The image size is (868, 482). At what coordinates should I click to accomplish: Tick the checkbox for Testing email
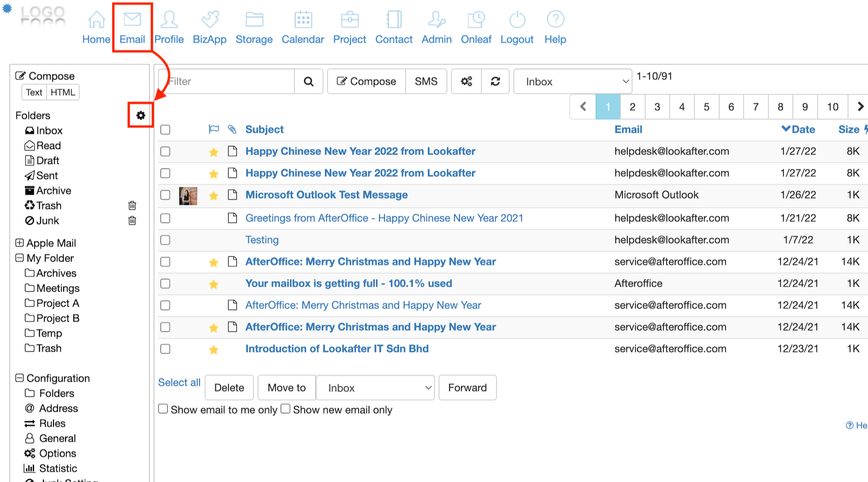165,240
